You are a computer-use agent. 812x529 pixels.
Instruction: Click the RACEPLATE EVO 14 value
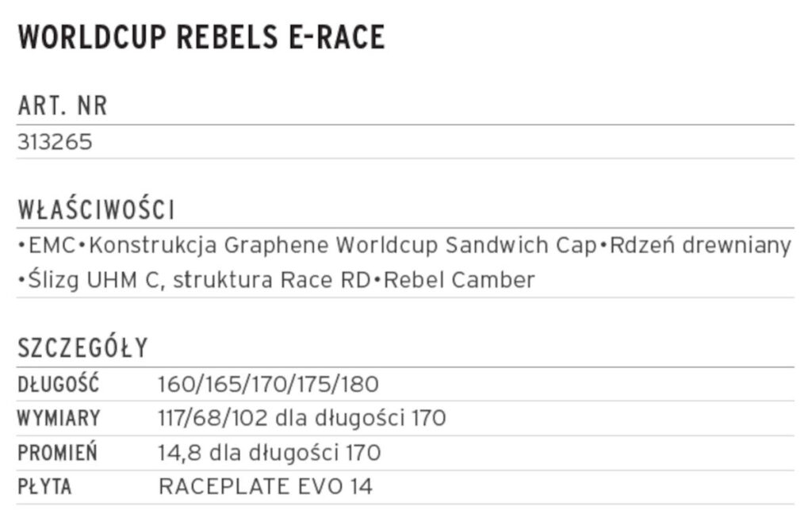point(265,487)
